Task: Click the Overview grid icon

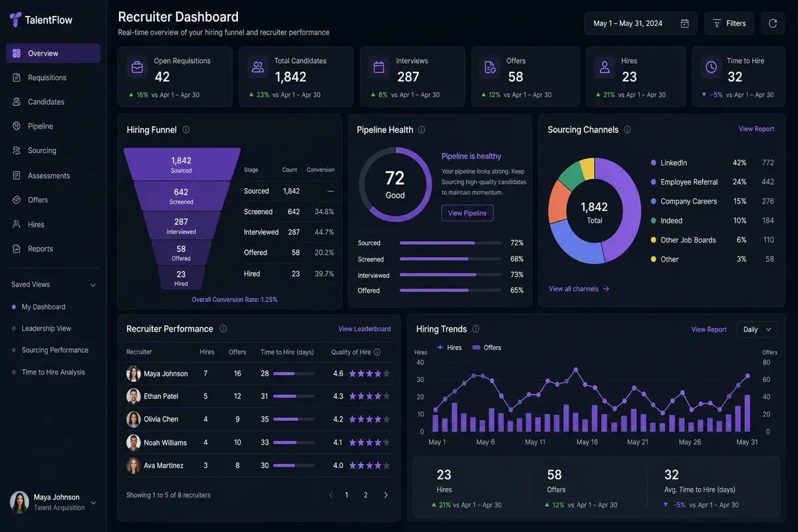Action: [x=17, y=53]
